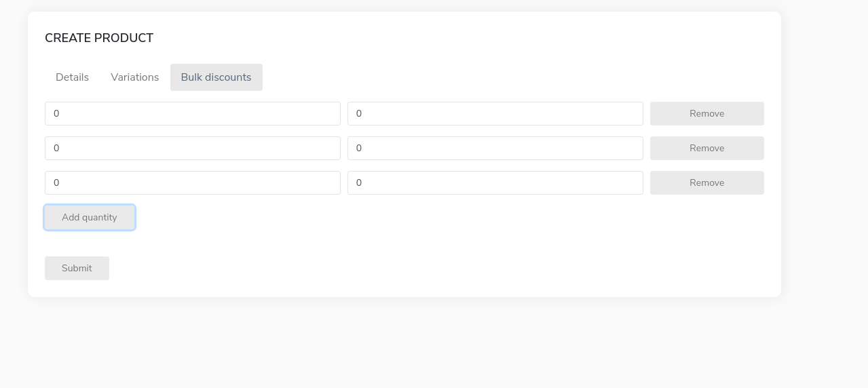This screenshot has width=868, height=388.
Task: Click the middle Remove button
Action: [706, 149]
